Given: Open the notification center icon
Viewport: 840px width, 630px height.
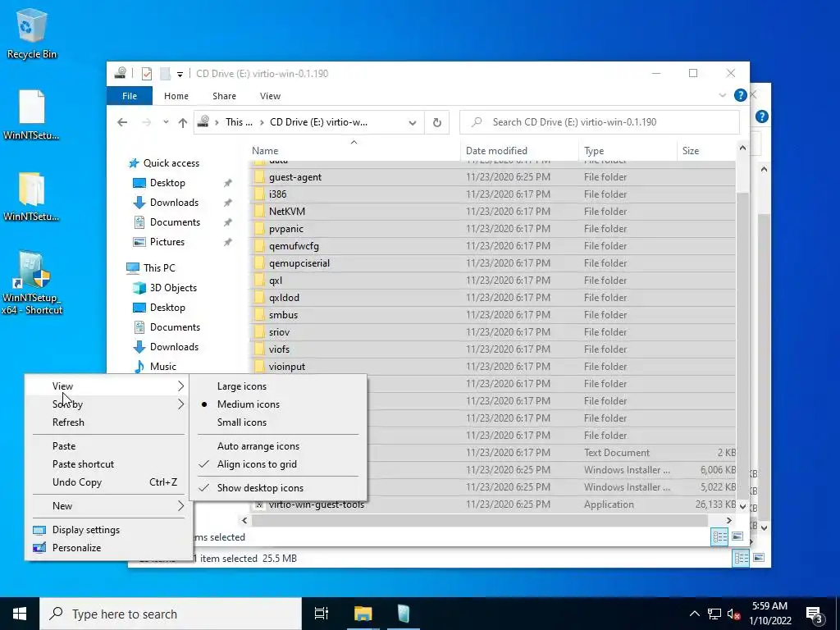Looking at the screenshot, I should [815, 614].
